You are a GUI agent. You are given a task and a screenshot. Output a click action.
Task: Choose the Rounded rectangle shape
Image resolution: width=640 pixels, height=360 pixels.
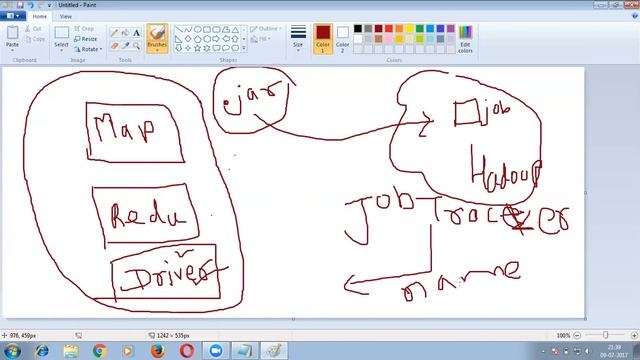pyautogui.click(x=216, y=29)
